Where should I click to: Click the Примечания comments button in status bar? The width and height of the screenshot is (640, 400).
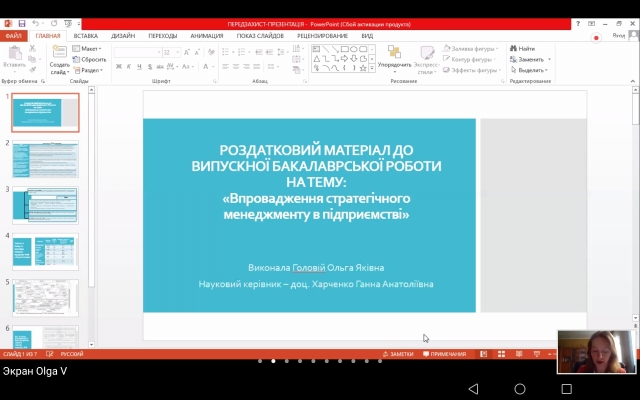click(x=448, y=354)
